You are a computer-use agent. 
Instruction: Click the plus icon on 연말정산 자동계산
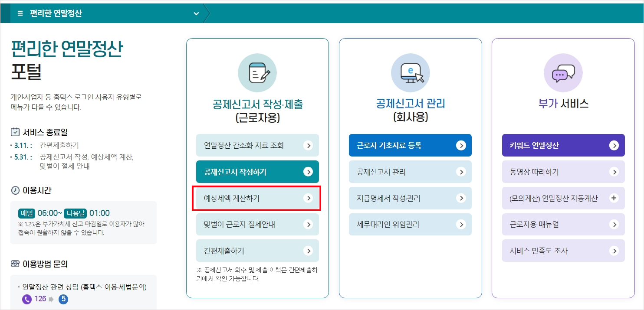pyautogui.click(x=614, y=198)
